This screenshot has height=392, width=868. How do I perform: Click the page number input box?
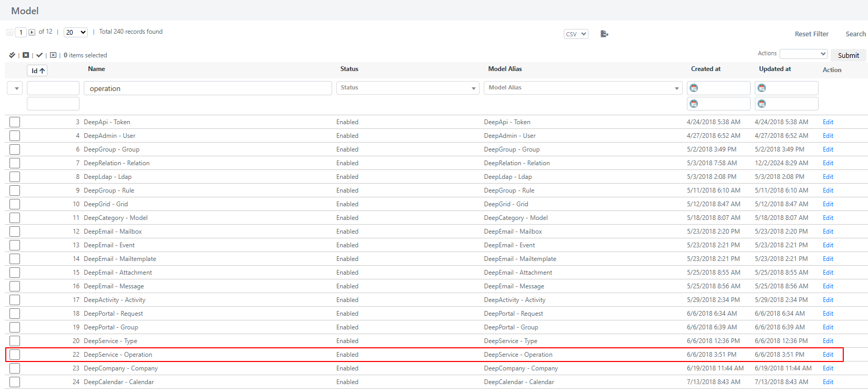coord(21,32)
